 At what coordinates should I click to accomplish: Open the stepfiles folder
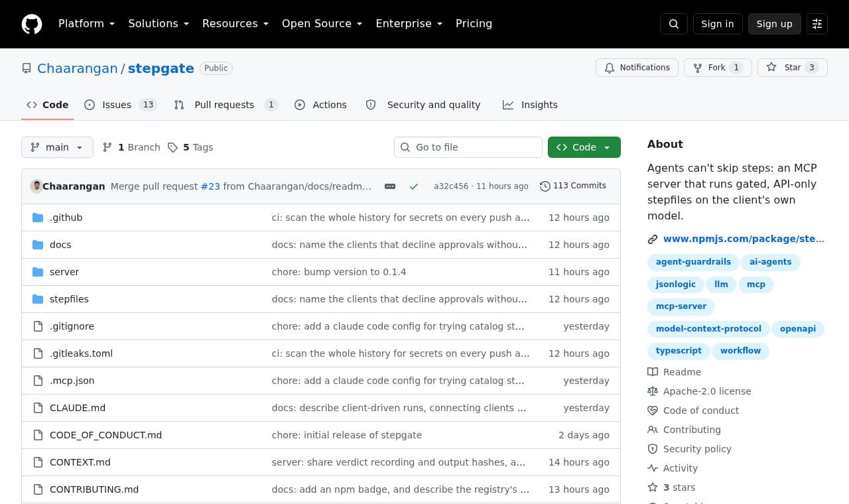69,299
